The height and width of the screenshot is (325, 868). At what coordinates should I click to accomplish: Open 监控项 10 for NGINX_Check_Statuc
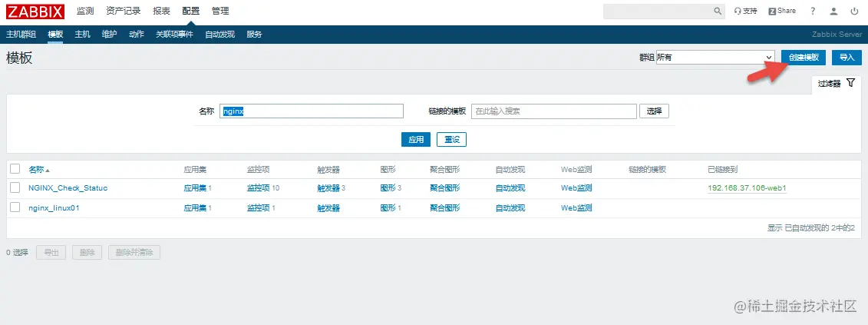pyautogui.click(x=258, y=188)
